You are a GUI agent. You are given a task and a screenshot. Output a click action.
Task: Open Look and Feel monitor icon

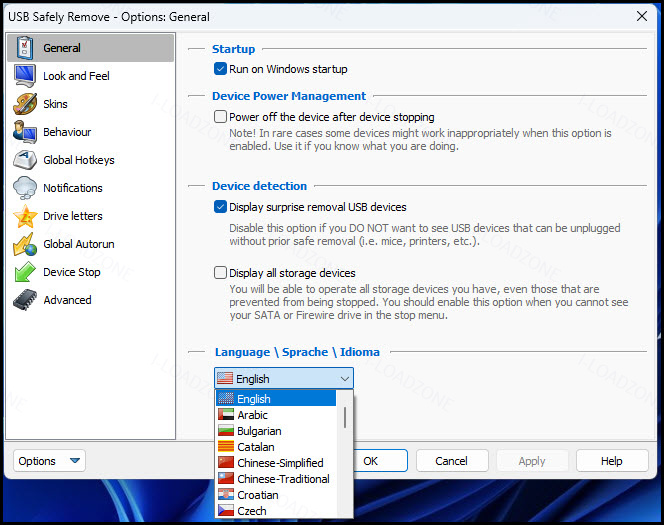[x=25, y=76]
